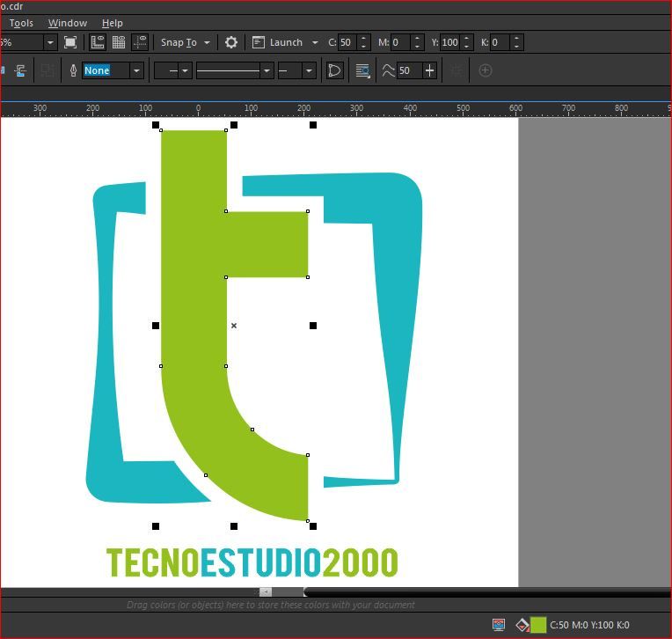Click the plus button beside smoothness

tap(429, 70)
